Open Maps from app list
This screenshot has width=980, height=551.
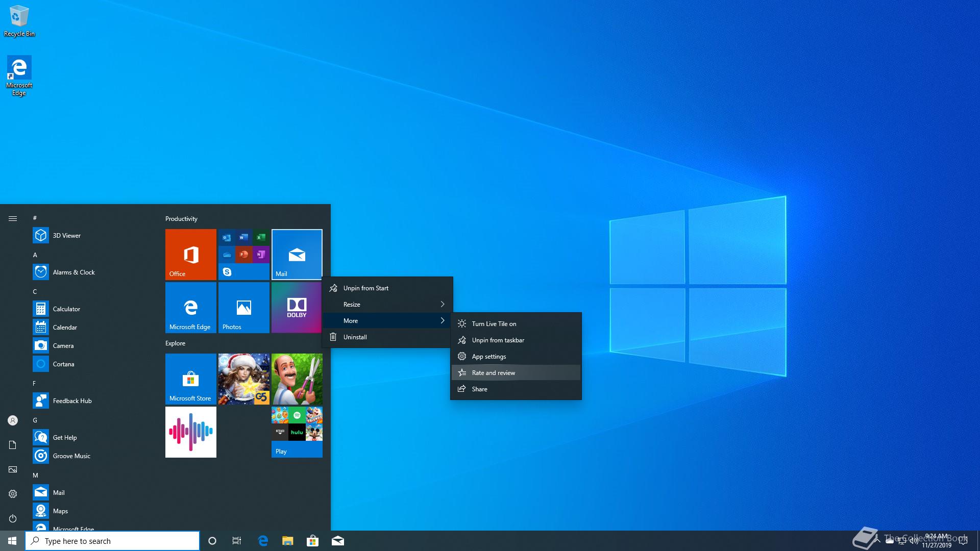point(92,511)
